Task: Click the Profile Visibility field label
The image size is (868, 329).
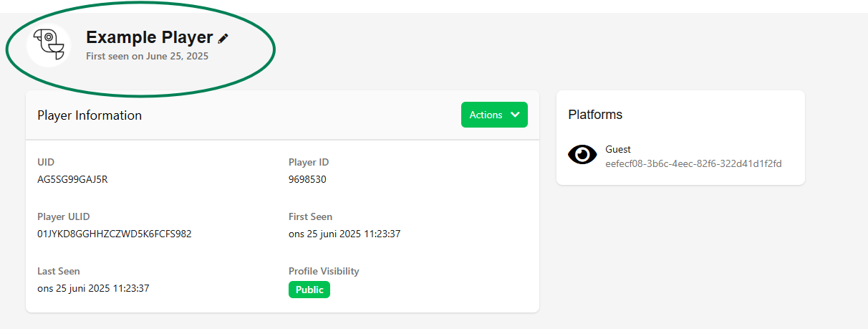Action: click(x=324, y=271)
